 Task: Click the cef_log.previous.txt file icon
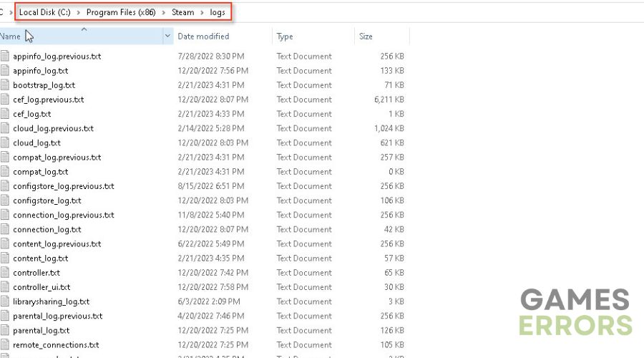[4, 99]
